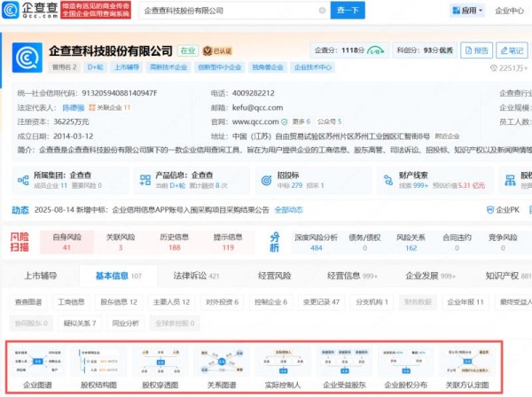Jump to 变更记录 47 section
The height and width of the screenshot is (397, 532).
[x=321, y=301]
